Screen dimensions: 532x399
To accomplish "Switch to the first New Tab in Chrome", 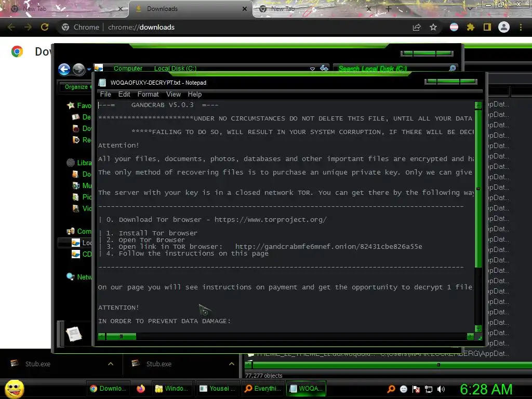I will [x=64, y=9].
